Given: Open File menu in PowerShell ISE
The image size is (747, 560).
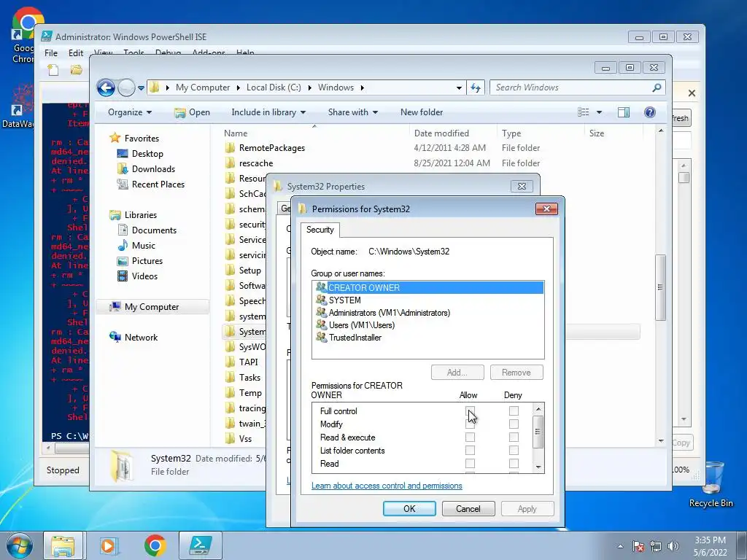Looking at the screenshot, I should [51, 52].
